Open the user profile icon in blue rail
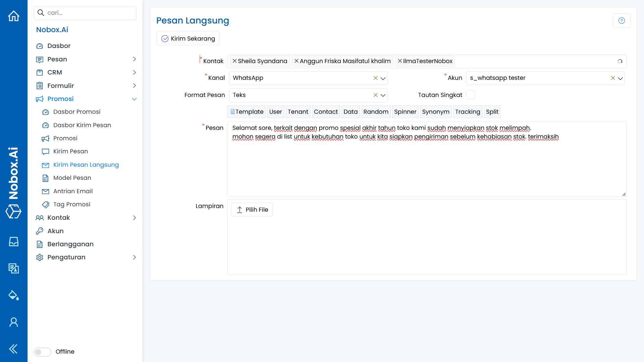 pyautogui.click(x=13, y=322)
